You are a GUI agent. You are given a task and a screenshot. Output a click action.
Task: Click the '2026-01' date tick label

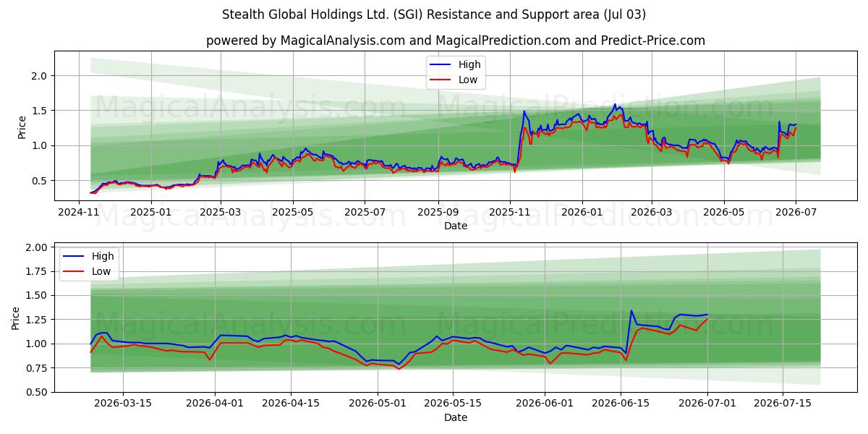(582, 212)
